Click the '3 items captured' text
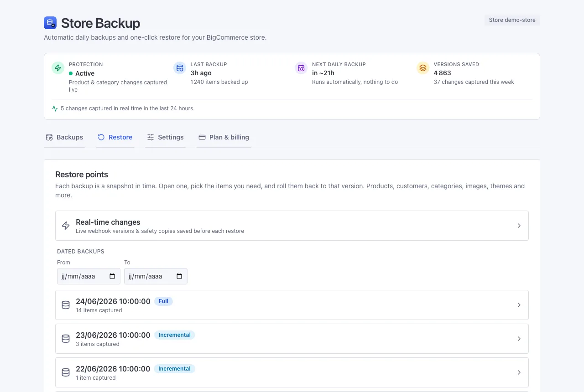Screen dimensions: 584x392 (x=98, y=344)
